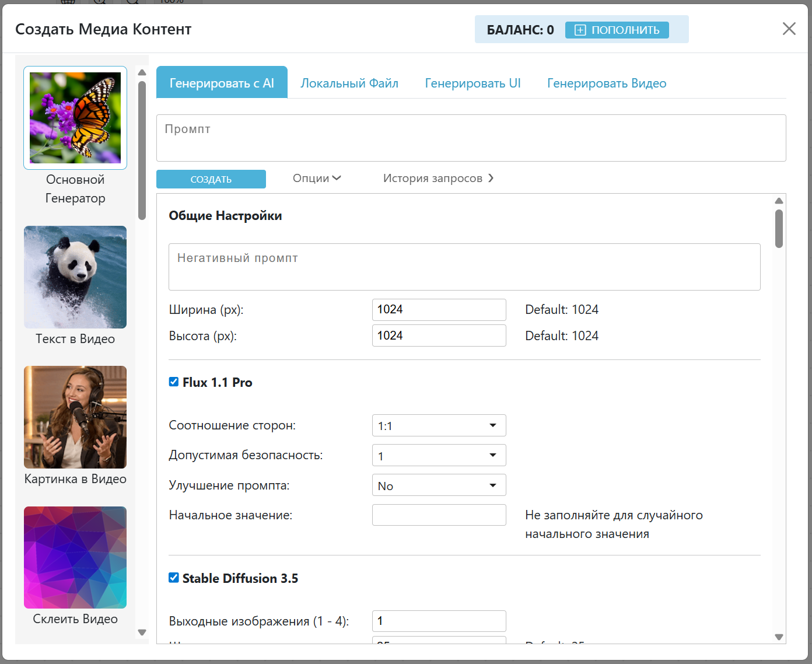This screenshot has width=812, height=664.
Task: Click into the Негативный промпт field
Action: pos(464,267)
